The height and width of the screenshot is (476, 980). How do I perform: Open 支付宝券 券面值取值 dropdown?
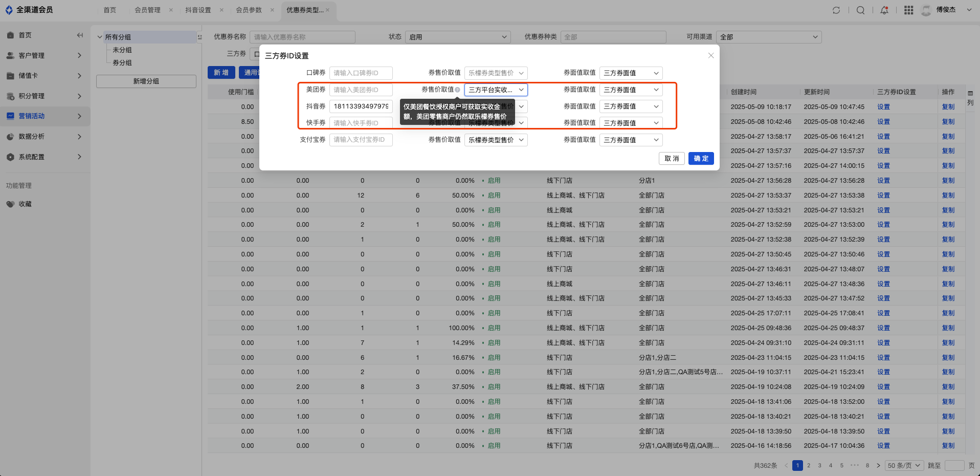pos(631,140)
